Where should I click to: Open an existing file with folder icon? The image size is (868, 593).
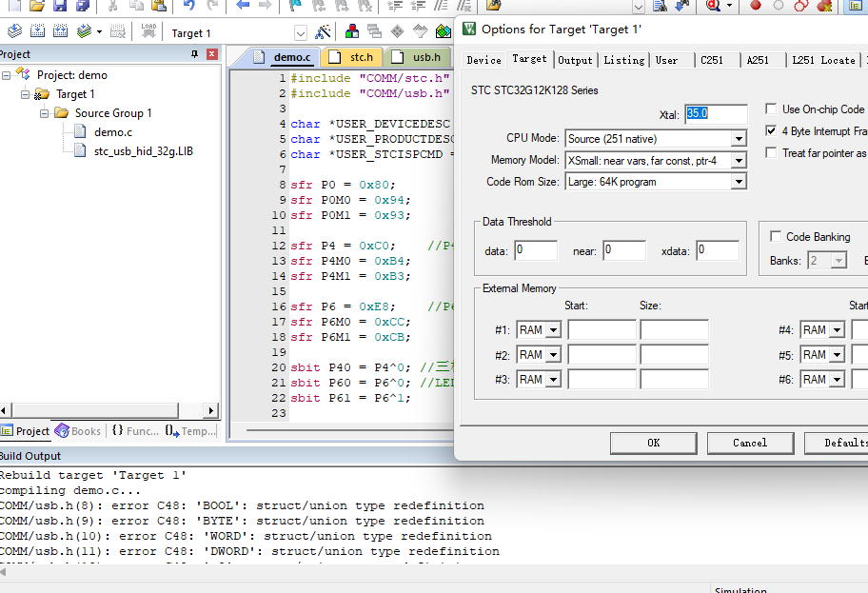(x=37, y=6)
